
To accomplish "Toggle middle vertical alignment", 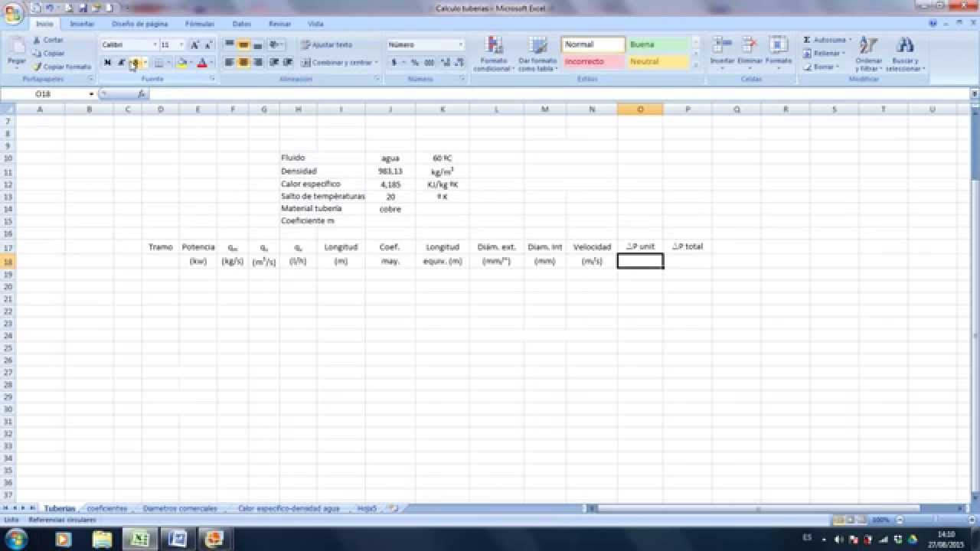I will click(243, 45).
